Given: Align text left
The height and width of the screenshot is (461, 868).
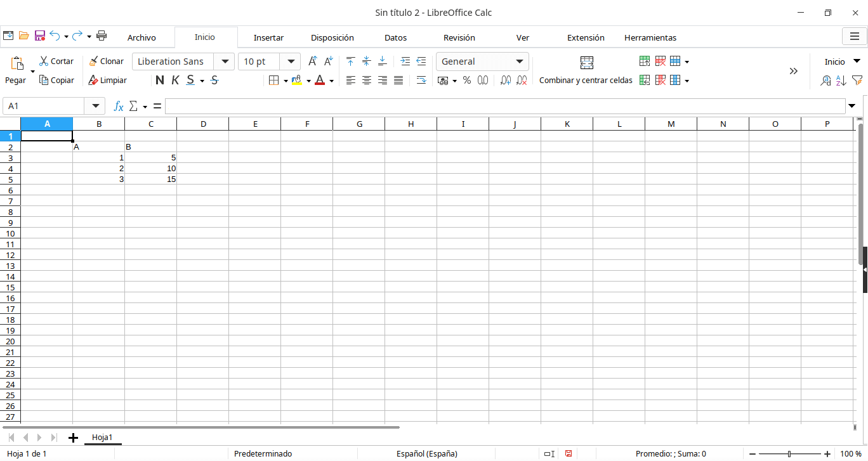Looking at the screenshot, I should pyautogui.click(x=351, y=81).
